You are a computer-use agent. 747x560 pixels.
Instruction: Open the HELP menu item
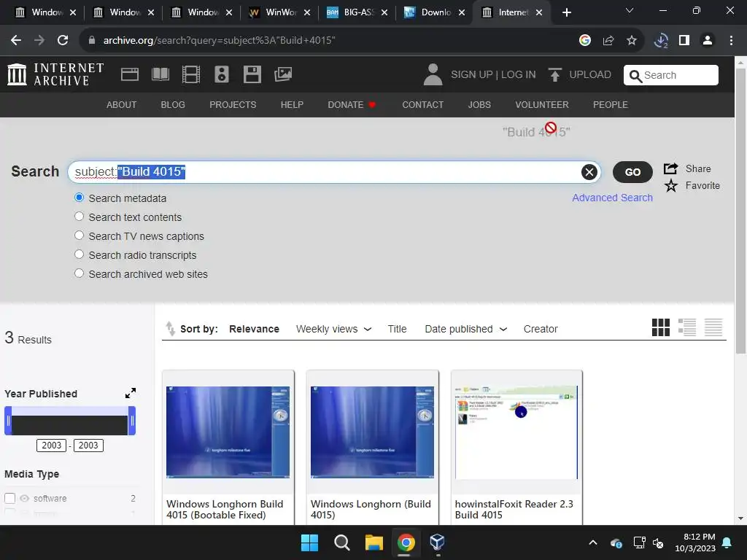pyautogui.click(x=292, y=105)
